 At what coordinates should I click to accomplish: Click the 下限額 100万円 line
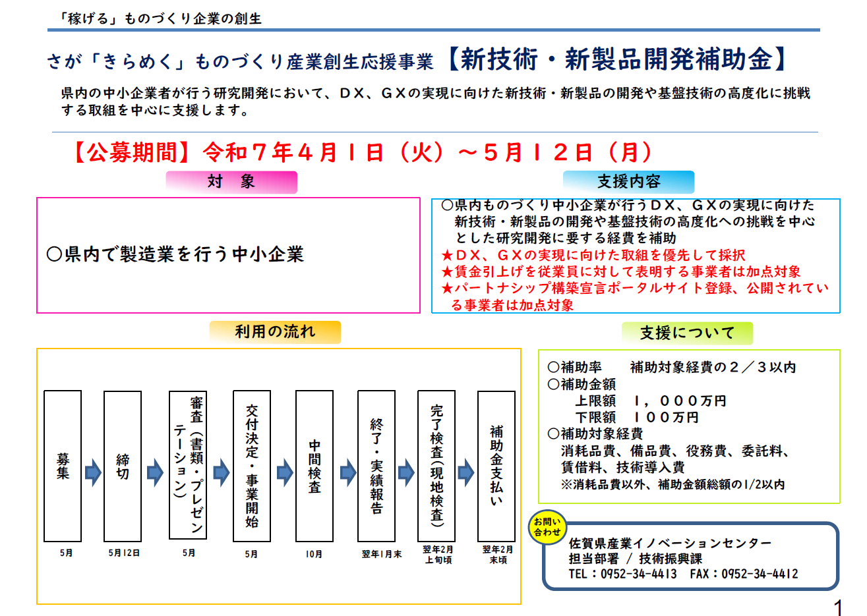point(637,417)
